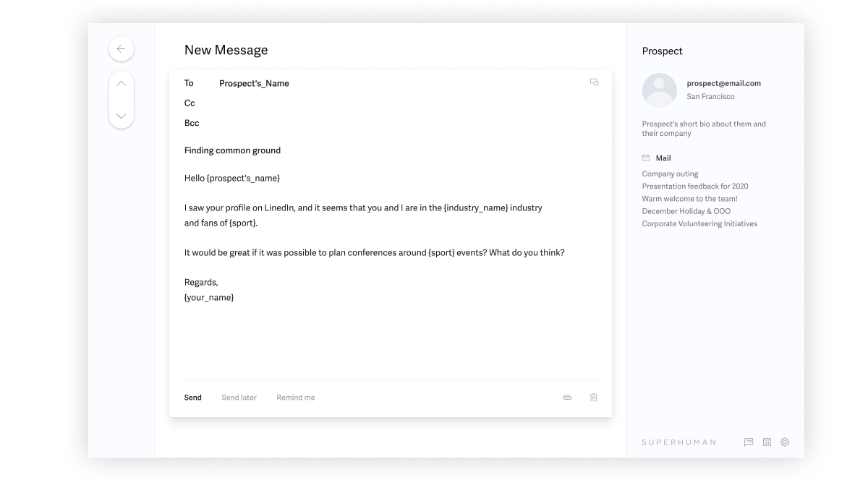Open 'Presentation feedback for 2020' email
Image resolution: width=868 pixels, height=488 pixels.
(x=694, y=187)
